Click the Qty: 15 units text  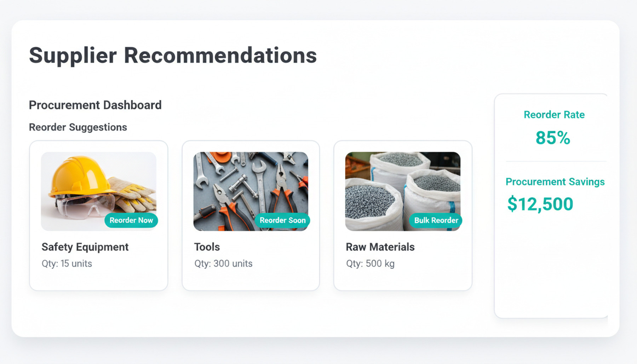[67, 264]
